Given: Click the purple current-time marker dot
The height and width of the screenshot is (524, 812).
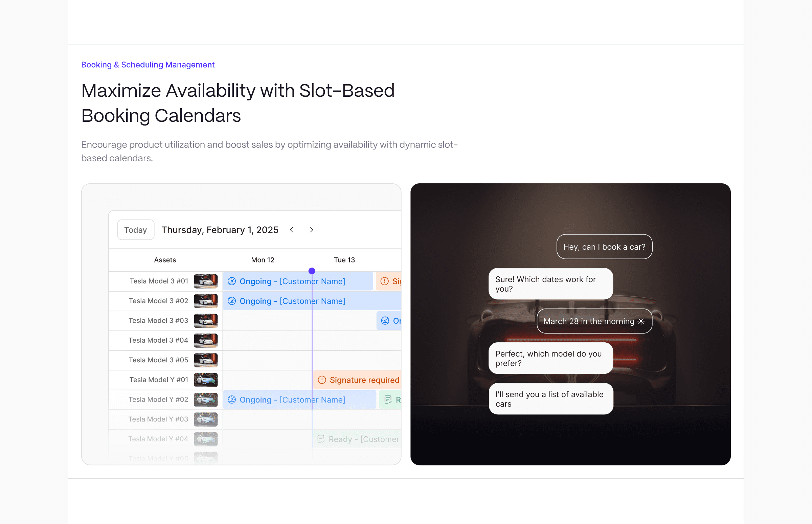Looking at the screenshot, I should [312, 271].
